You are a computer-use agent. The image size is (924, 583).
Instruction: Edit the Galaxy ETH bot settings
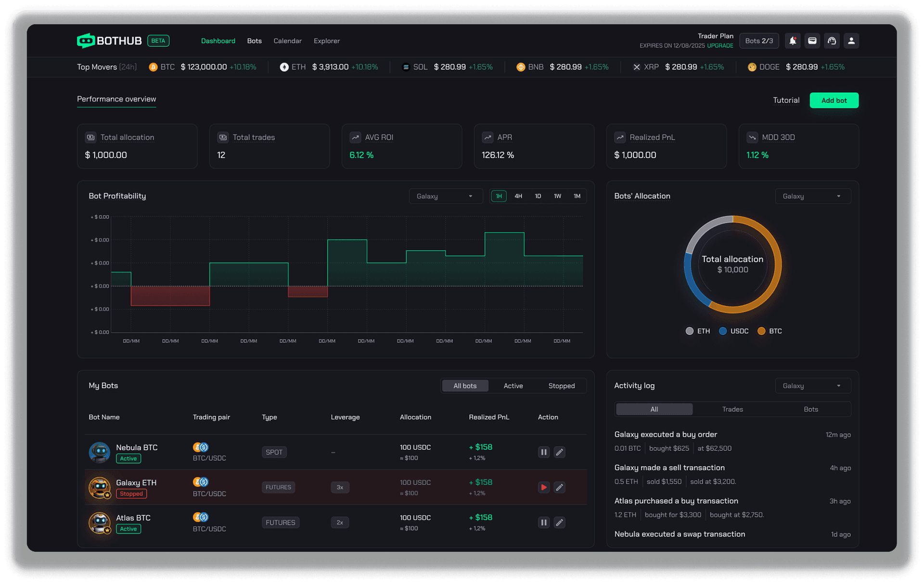coord(559,487)
